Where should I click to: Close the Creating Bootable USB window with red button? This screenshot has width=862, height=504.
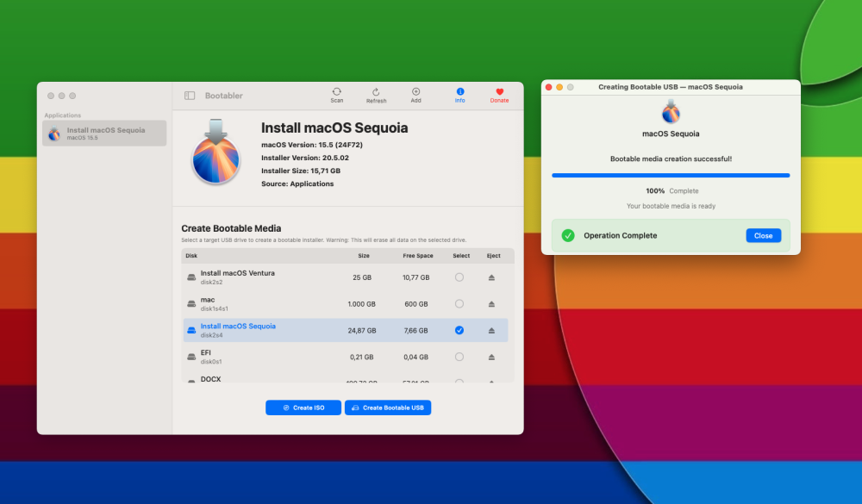coord(548,87)
